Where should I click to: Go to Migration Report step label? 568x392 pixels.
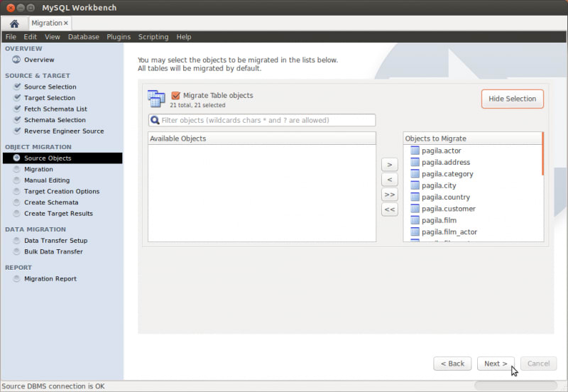pyautogui.click(x=50, y=278)
